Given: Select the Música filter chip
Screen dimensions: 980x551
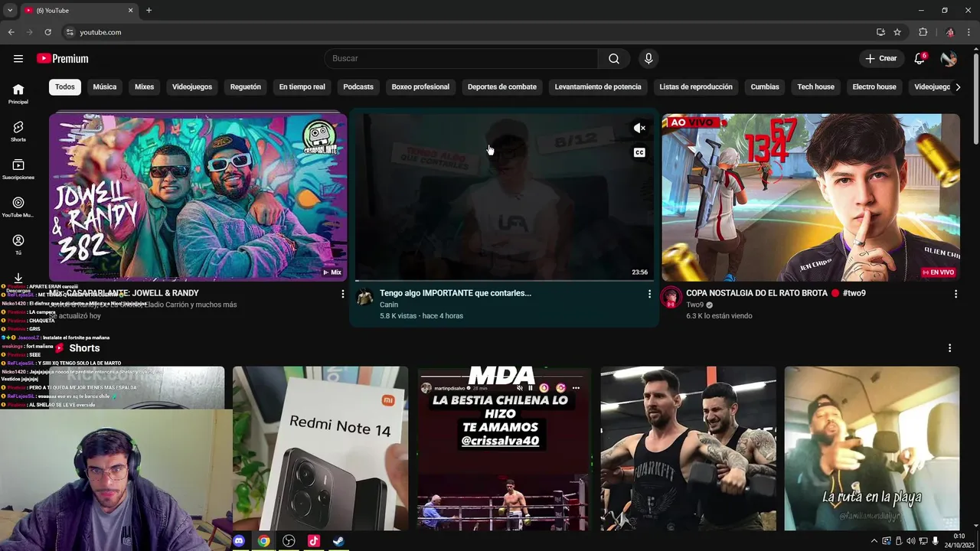Looking at the screenshot, I should coord(105,87).
